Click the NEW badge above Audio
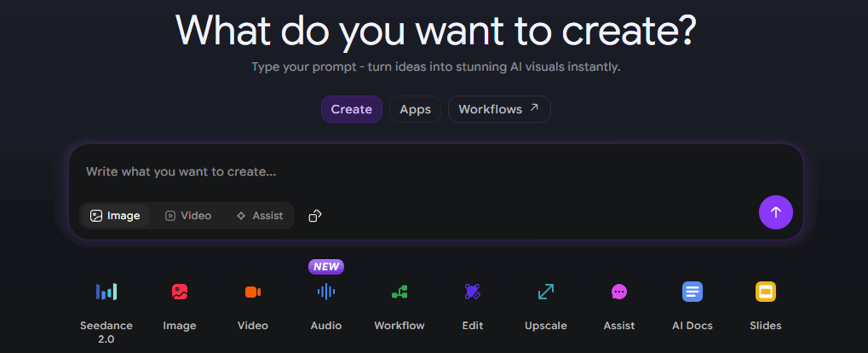Image resolution: width=868 pixels, height=353 pixels. coord(326,267)
